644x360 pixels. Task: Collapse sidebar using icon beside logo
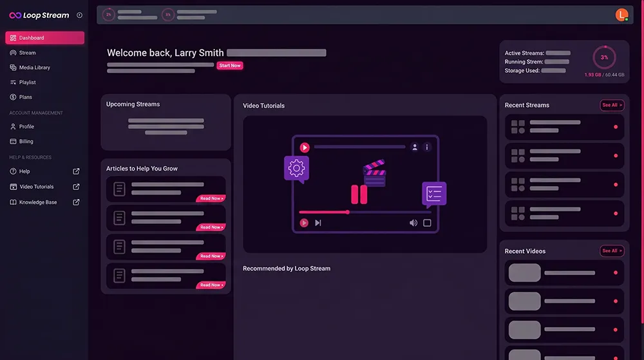click(79, 15)
